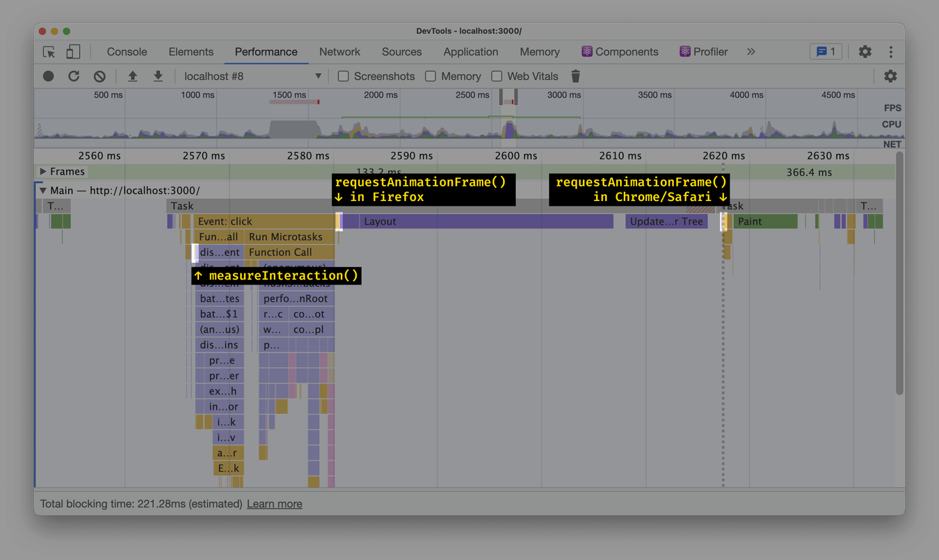This screenshot has height=560, width=939.
Task: Toggle the device toolbar icon
Action: coord(73,51)
